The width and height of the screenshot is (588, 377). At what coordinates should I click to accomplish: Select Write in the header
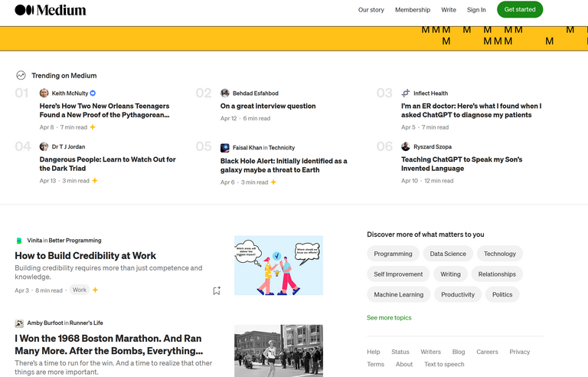pos(449,10)
